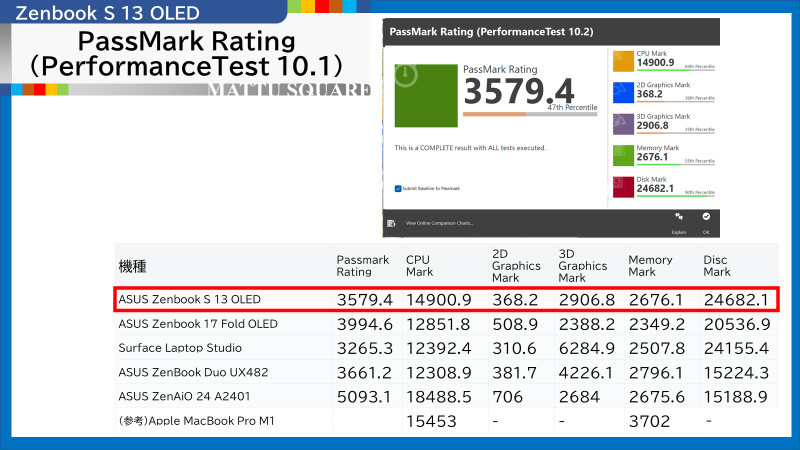The width and height of the screenshot is (800, 450).
Task: Click the 'This is a COMPLETE result' message
Action: (x=470, y=148)
